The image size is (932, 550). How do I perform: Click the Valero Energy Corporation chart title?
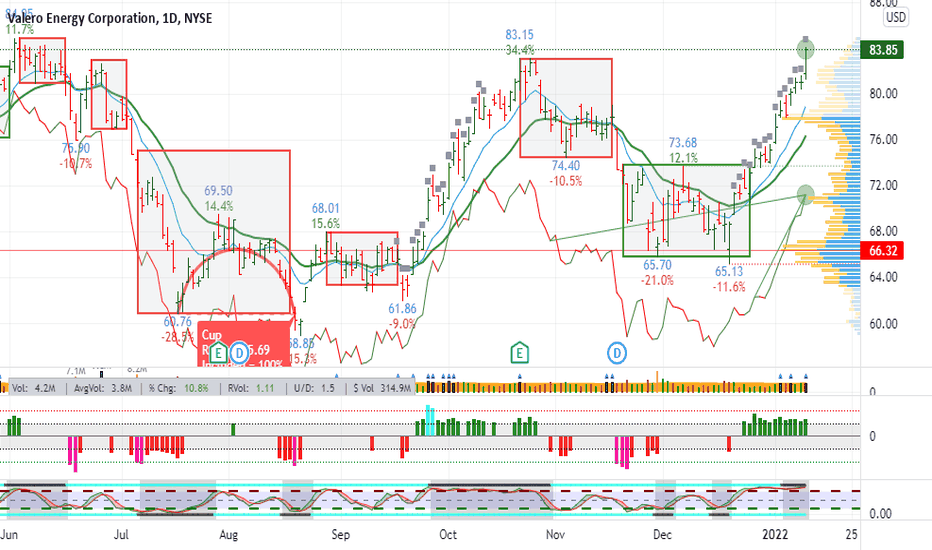point(109,18)
